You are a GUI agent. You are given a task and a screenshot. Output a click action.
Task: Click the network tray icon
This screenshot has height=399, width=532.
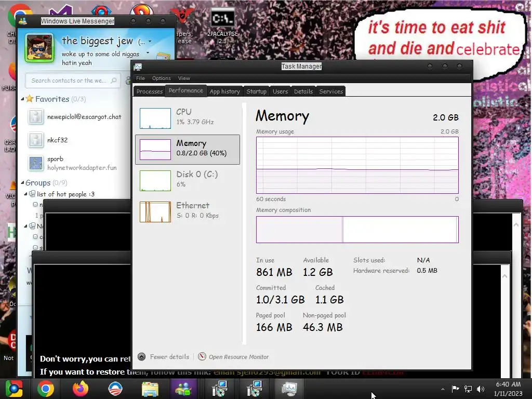[x=468, y=389]
